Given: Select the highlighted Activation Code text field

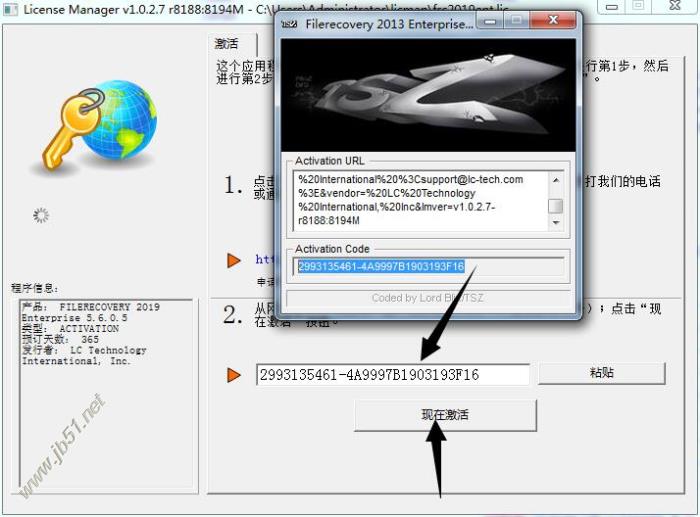Looking at the screenshot, I should coord(428,267).
